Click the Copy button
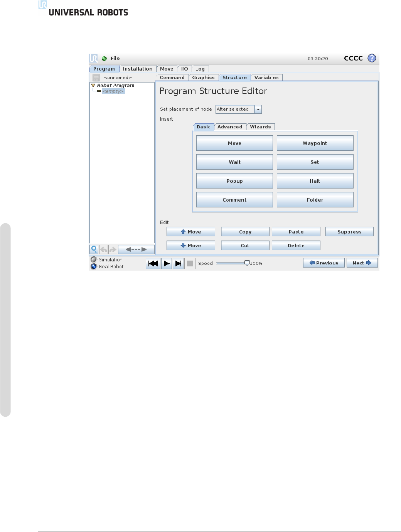401x532 pixels. (245, 232)
